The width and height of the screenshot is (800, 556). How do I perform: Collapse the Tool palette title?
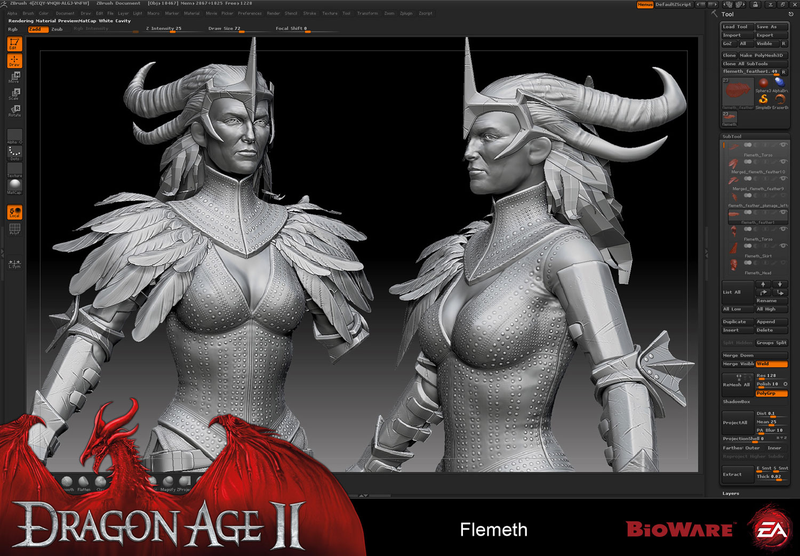(728, 14)
